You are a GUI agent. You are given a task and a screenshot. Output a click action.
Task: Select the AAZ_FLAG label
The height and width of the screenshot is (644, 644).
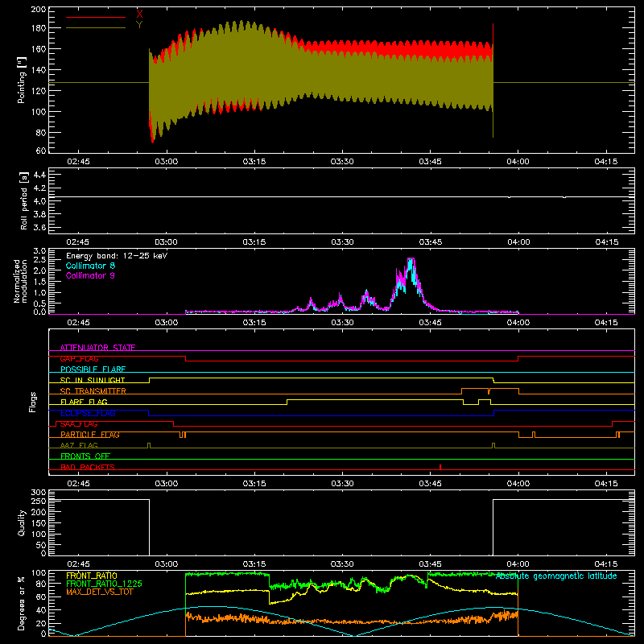(79, 445)
